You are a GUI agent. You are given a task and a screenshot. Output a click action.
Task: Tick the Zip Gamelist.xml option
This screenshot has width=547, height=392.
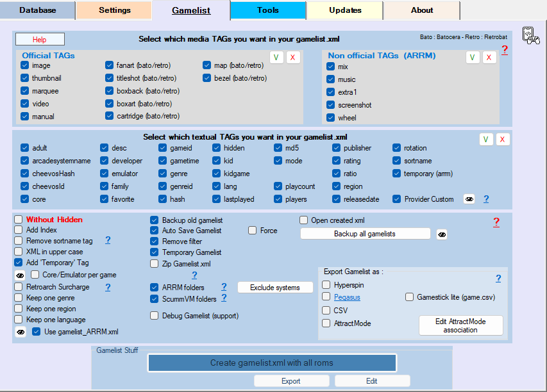click(x=154, y=263)
